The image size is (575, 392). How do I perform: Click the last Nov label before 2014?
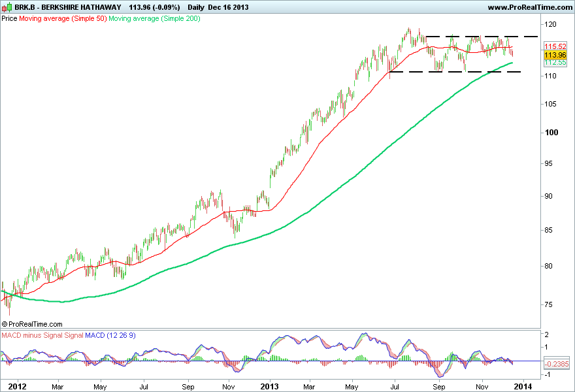pos(482,387)
